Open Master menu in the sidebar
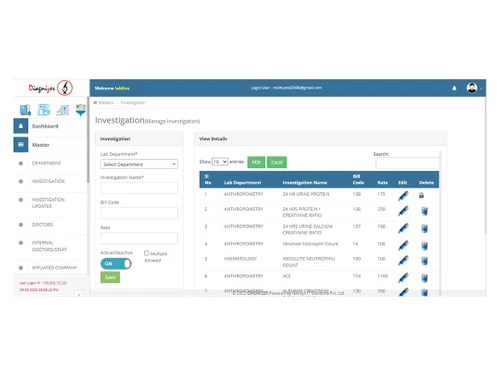 (41, 145)
